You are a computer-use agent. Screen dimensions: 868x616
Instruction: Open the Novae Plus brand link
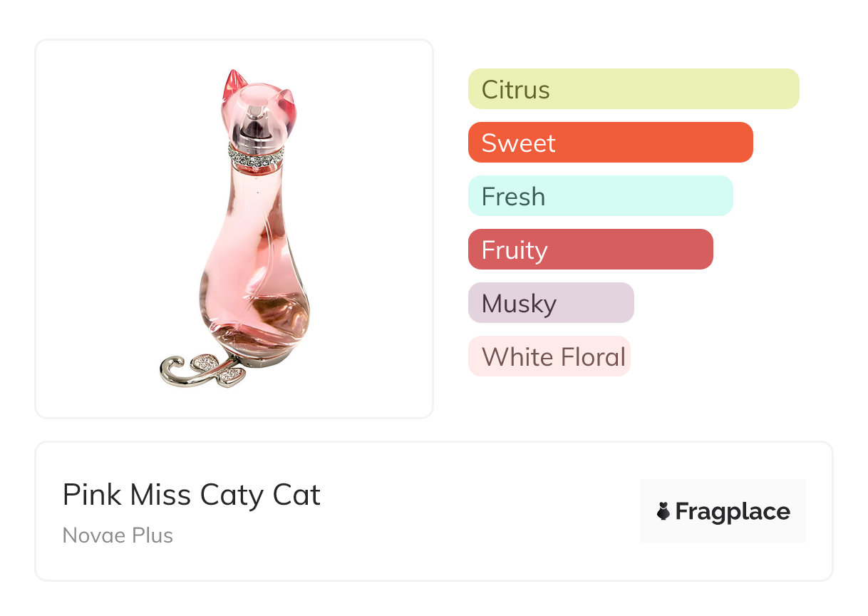click(118, 535)
